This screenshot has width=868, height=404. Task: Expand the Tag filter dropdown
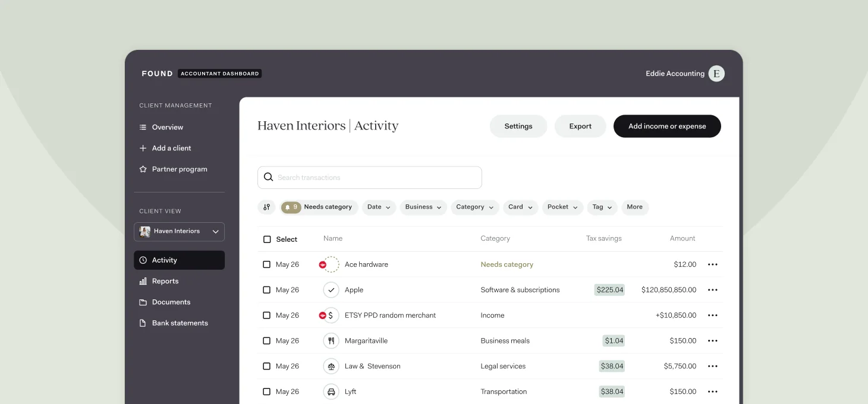click(602, 207)
